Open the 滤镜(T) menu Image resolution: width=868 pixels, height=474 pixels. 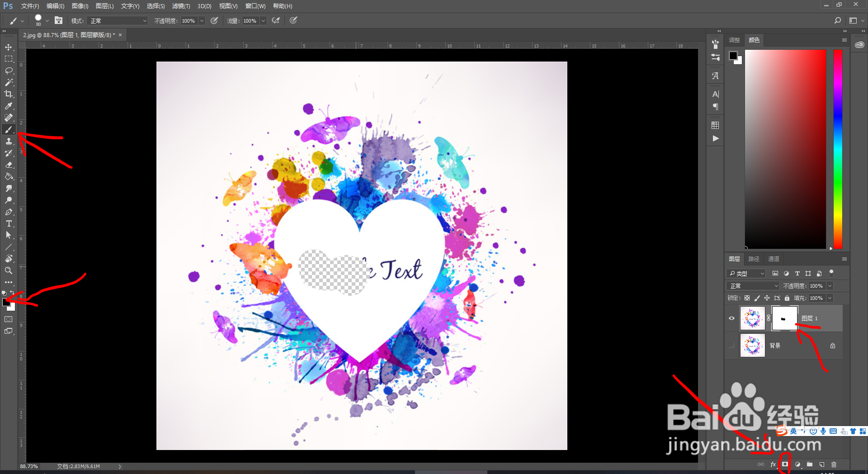click(181, 6)
